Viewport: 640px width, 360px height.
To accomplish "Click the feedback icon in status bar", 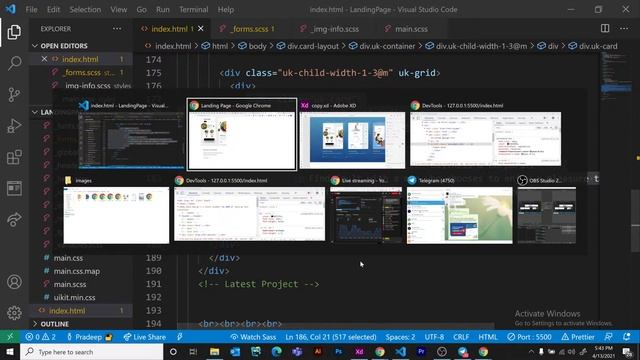I will (x=609, y=337).
